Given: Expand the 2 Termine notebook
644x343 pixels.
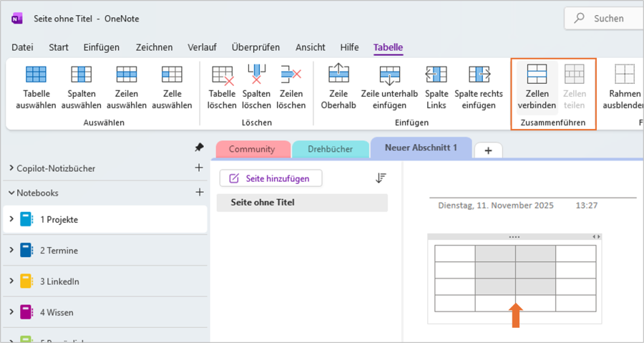Looking at the screenshot, I should tap(11, 250).
